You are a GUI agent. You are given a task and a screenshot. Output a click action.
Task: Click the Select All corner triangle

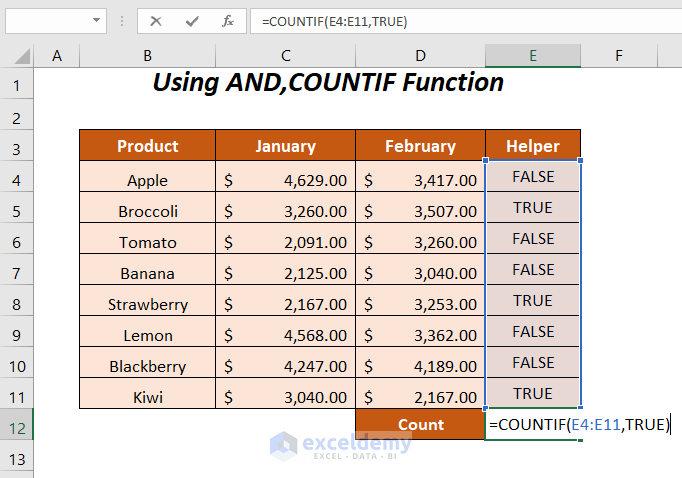point(18,56)
